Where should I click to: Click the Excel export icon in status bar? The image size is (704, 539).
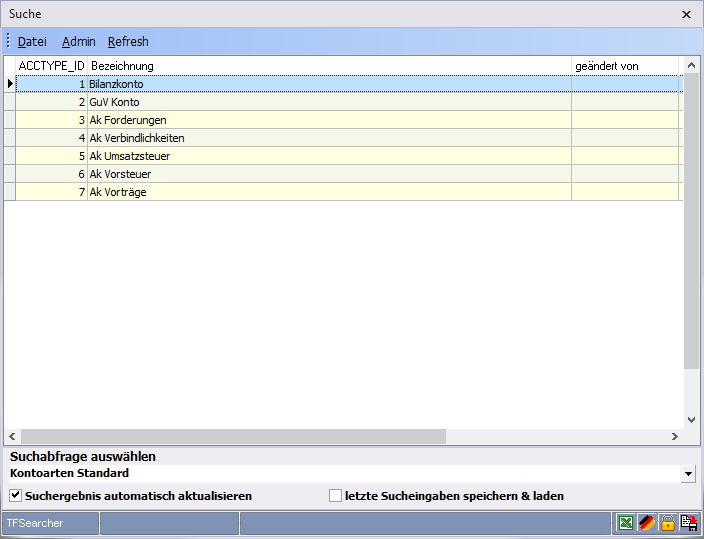click(626, 523)
